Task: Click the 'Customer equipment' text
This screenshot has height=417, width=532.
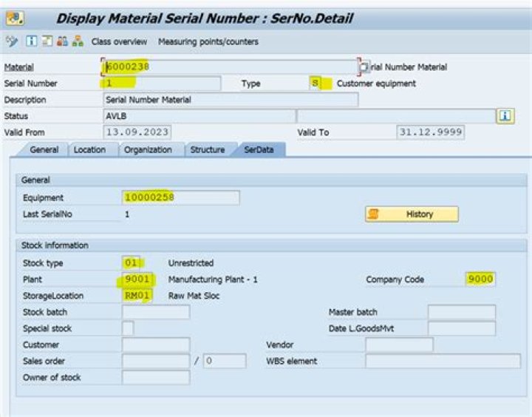Action: 376,84
